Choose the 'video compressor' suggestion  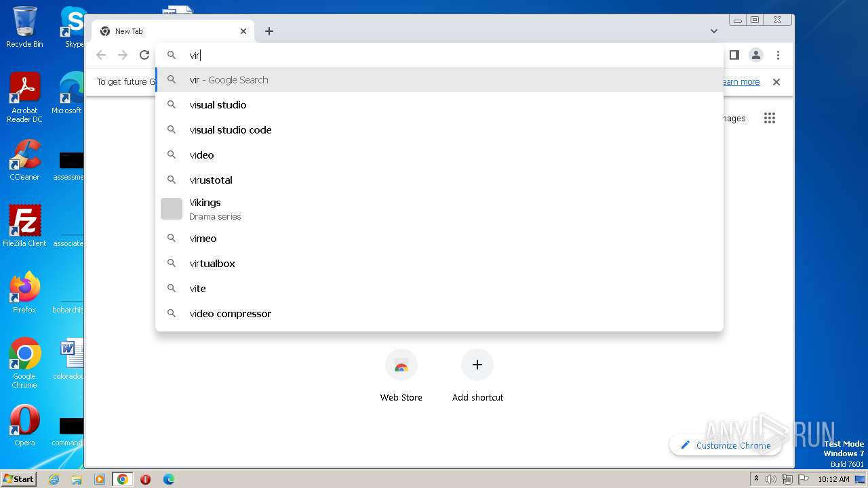[x=439, y=314]
